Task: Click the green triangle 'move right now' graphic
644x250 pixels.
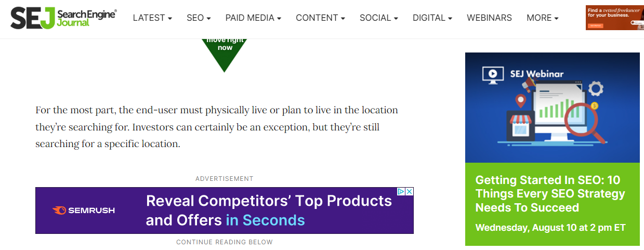Action: tap(225, 52)
